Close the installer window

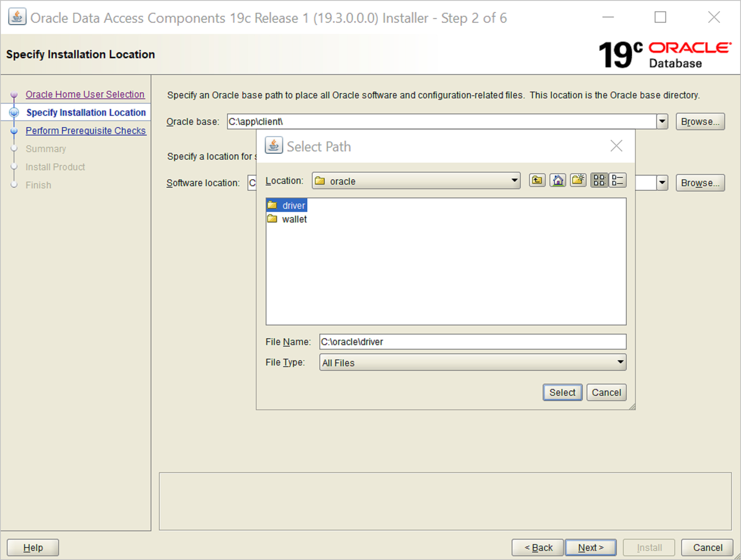[x=714, y=17]
